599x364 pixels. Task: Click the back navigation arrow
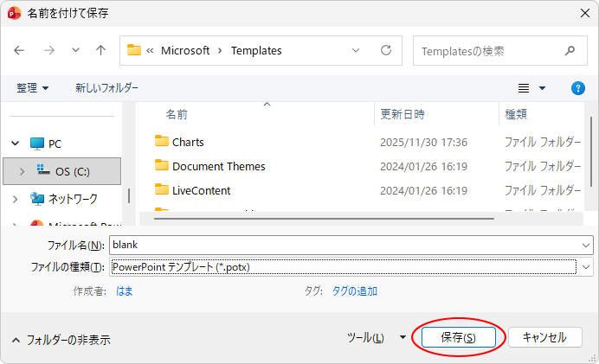pos(20,51)
